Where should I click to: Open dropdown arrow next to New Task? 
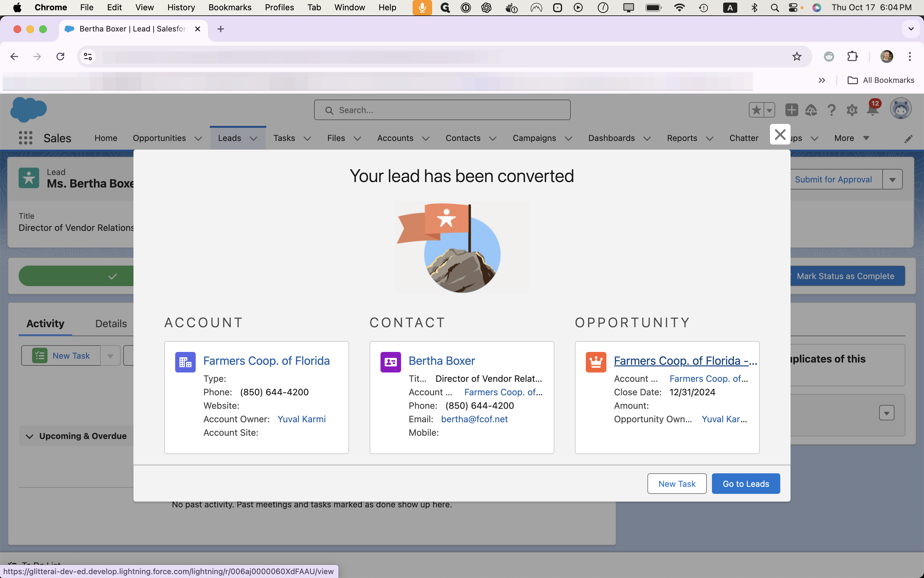coord(110,355)
